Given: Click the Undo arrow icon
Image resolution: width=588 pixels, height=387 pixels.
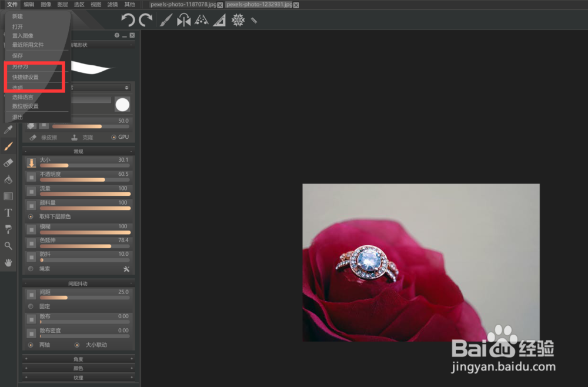Looking at the screenshot, I should [128, 19].
